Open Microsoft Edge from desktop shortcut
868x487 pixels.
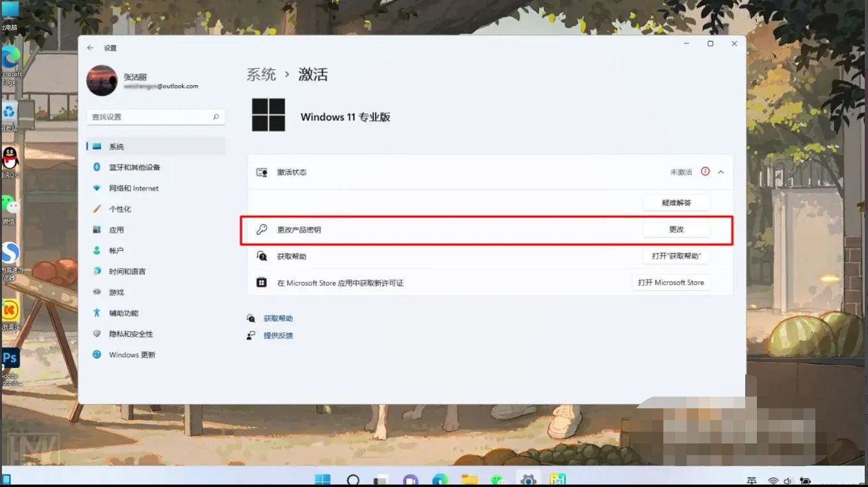(10, 58)
